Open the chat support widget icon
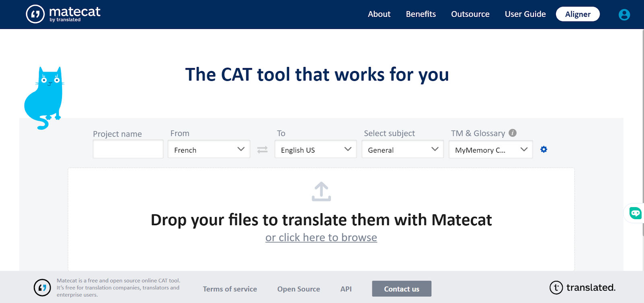This screenshot has height=303, width=644. pos(636,213)
